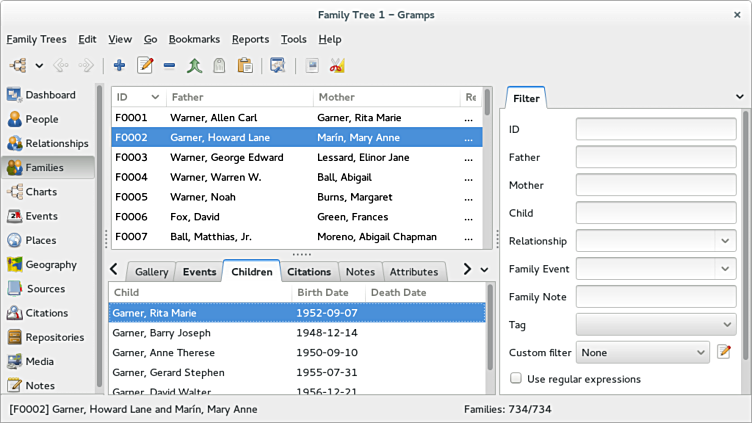Click the Edit family pencil icon
Screen dimensions: 752x423
145,66
